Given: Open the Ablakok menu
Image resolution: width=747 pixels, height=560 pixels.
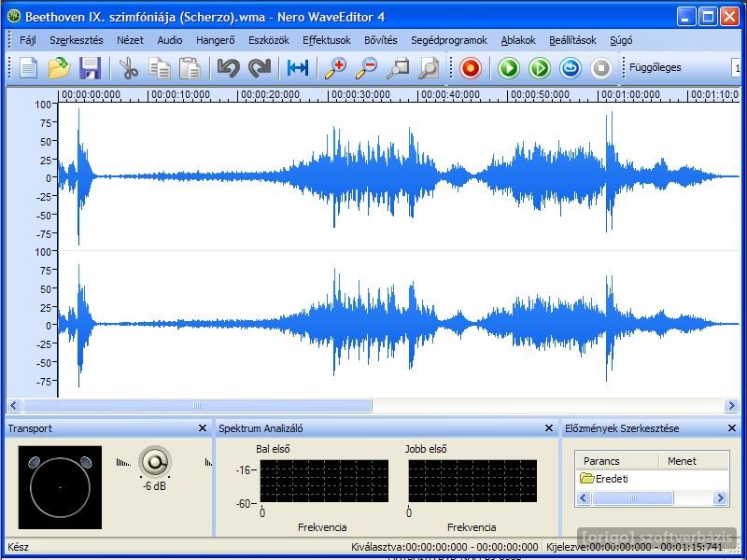Looking at the screenshot, I should (x=518, y=40).
